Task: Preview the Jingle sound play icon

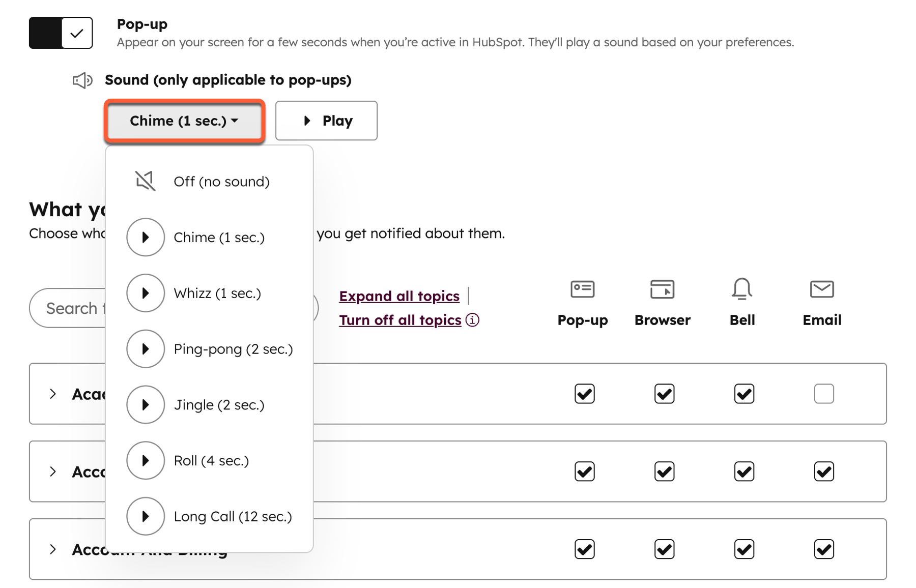Action: coord(146,405)
